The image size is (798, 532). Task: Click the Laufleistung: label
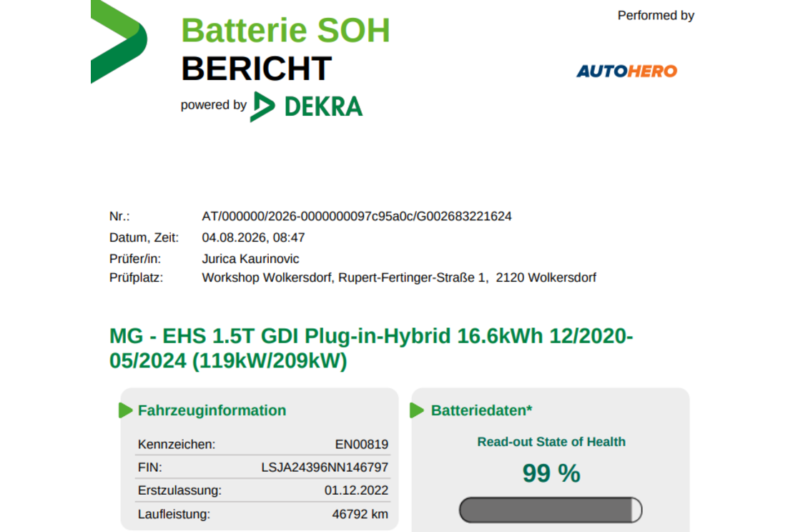click(174, 514)
